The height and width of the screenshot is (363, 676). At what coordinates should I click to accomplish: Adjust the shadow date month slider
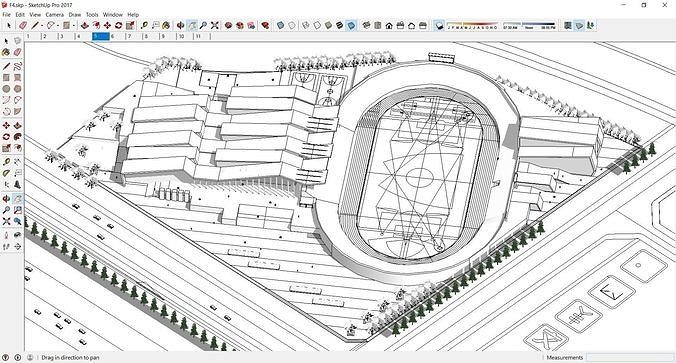(472, 25)
